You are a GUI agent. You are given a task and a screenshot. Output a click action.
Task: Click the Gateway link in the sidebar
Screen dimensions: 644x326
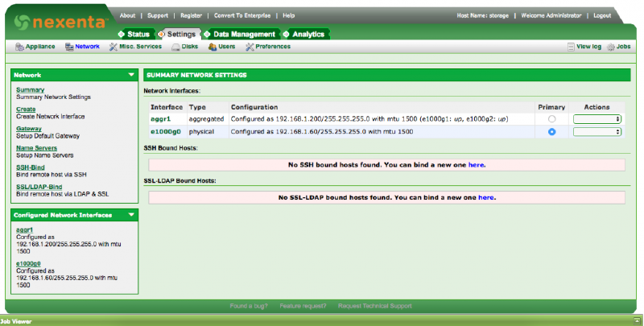coord(28,128)
